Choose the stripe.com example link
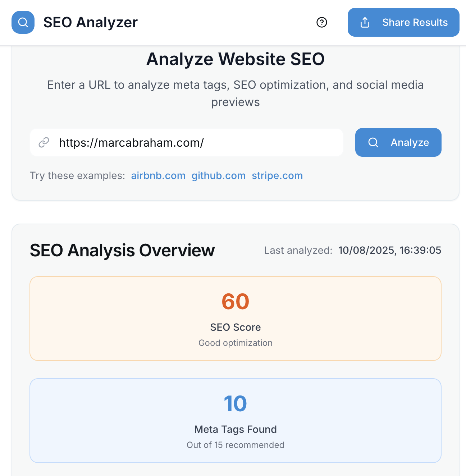The image size is (466, 476). pyautogui.click(x=277, y=175)
